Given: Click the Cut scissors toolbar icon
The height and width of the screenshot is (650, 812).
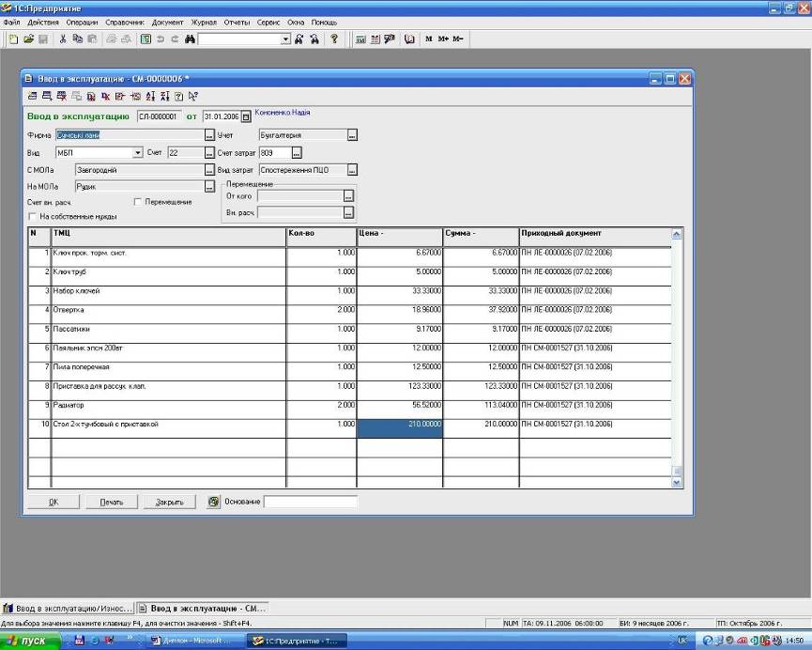Looking at the screenshot, I should click(x=63, y=39).
